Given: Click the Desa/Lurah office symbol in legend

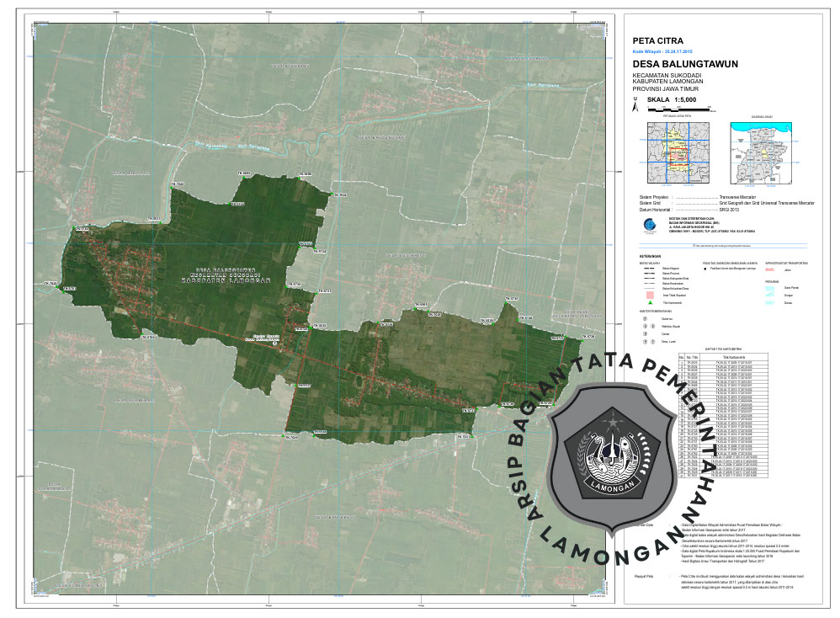Looking at the screenshot, I should pos(645,341).
